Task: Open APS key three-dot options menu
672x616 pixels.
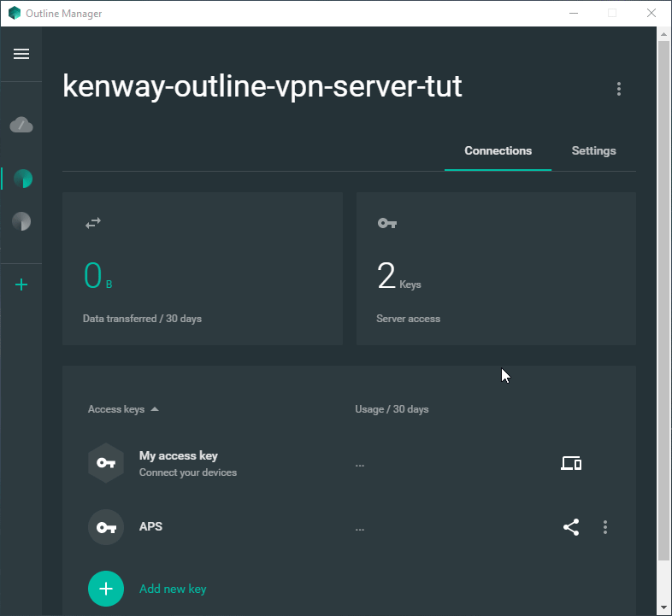Action: coord(605,527)
